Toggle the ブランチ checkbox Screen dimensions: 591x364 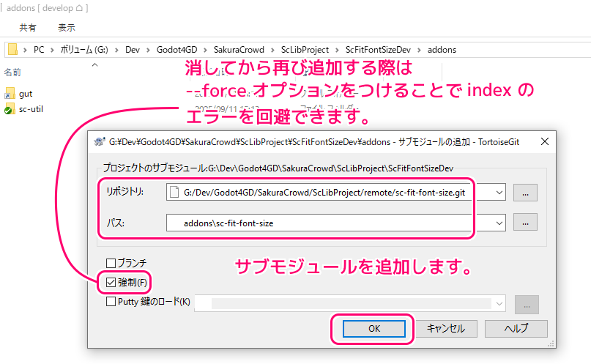pos(111,263)
